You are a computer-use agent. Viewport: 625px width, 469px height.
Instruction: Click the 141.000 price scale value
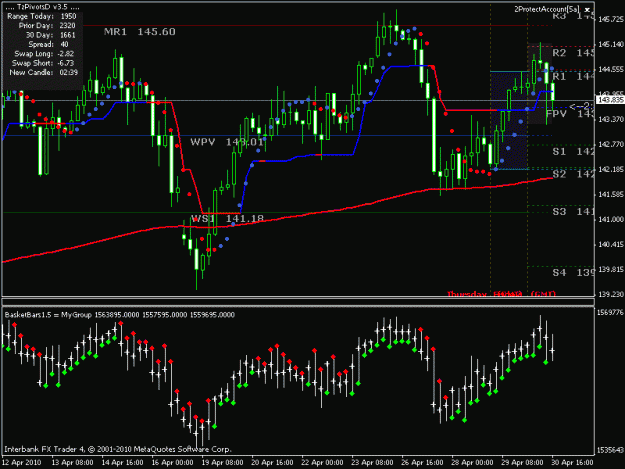(610, 220)
